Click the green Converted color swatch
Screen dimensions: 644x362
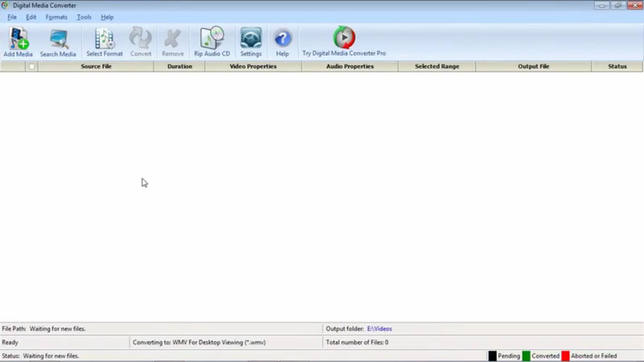[526, 356]
